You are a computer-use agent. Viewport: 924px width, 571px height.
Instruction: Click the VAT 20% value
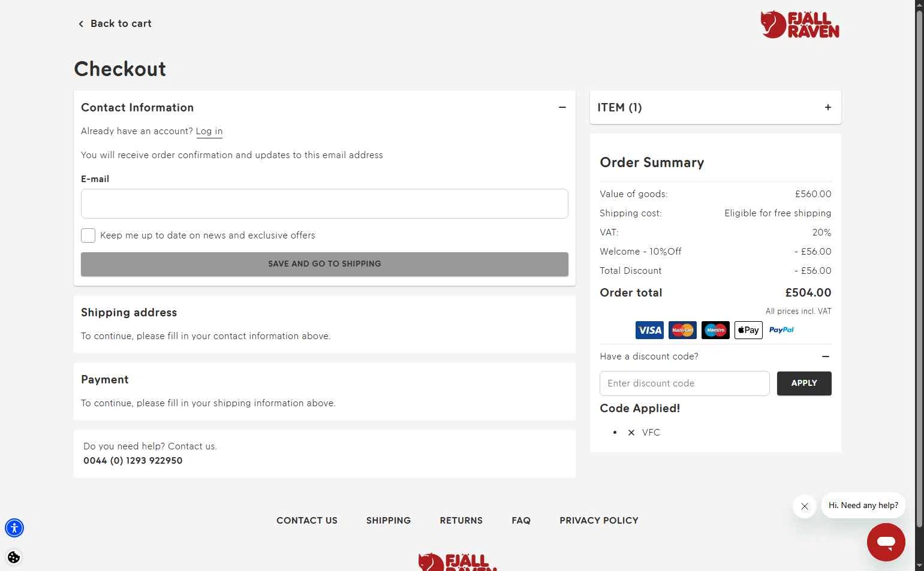click(821, 232)
